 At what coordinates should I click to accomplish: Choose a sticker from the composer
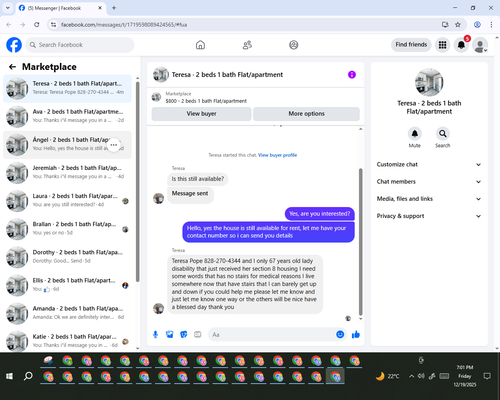pos(184,334)
